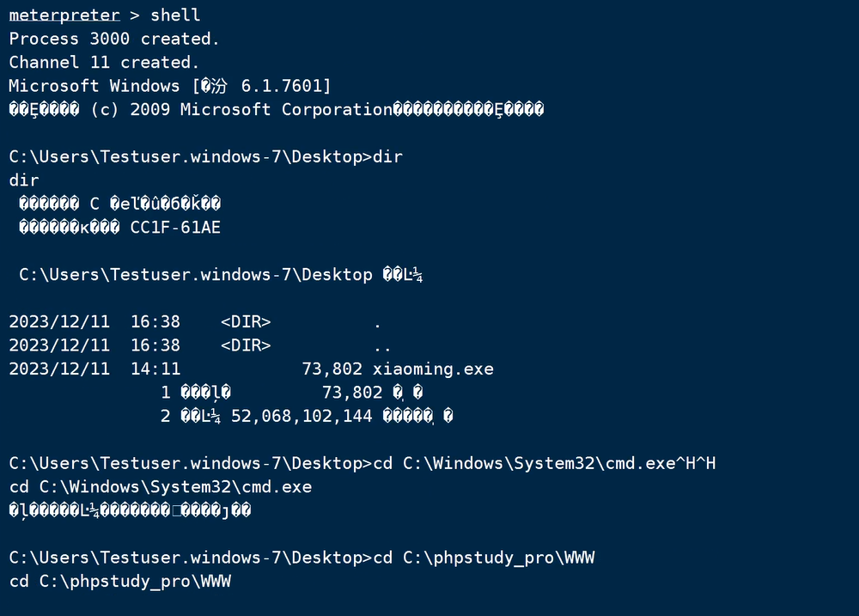Click the underlined meterpreter prompt text
Viewport: 859px width, 616px height.
(x=64, y=15)
